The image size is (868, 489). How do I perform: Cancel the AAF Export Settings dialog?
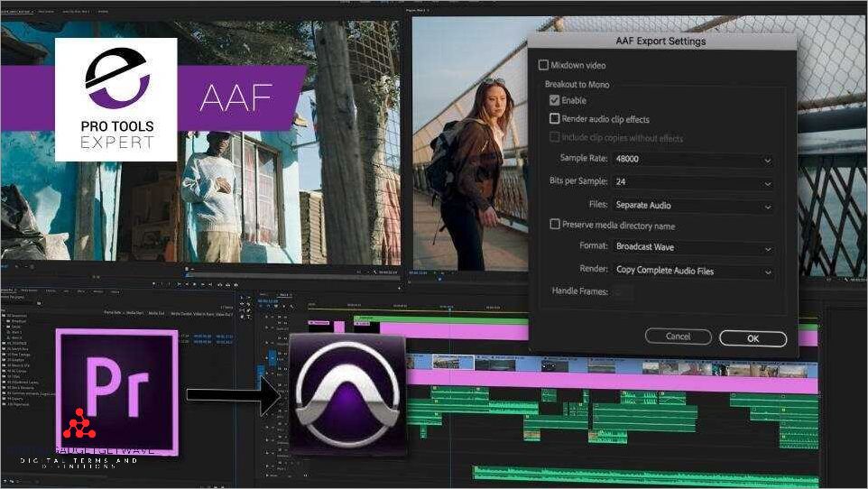point(678,337)
